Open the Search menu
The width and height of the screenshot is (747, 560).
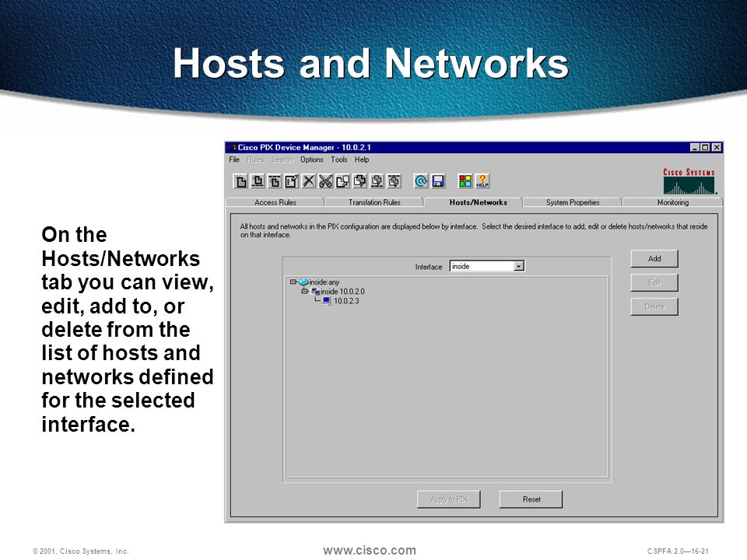282,159
